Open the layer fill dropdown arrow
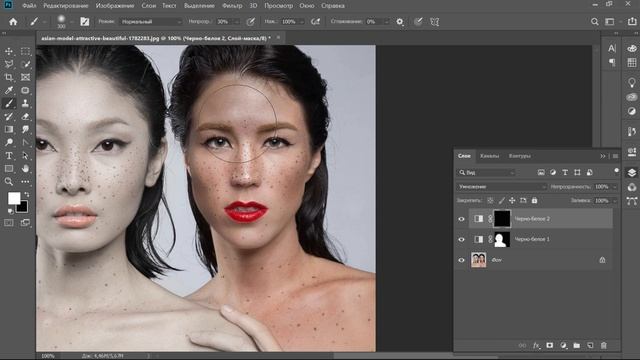The height and width of the screenshot is (360, 640). pos(614,200)
